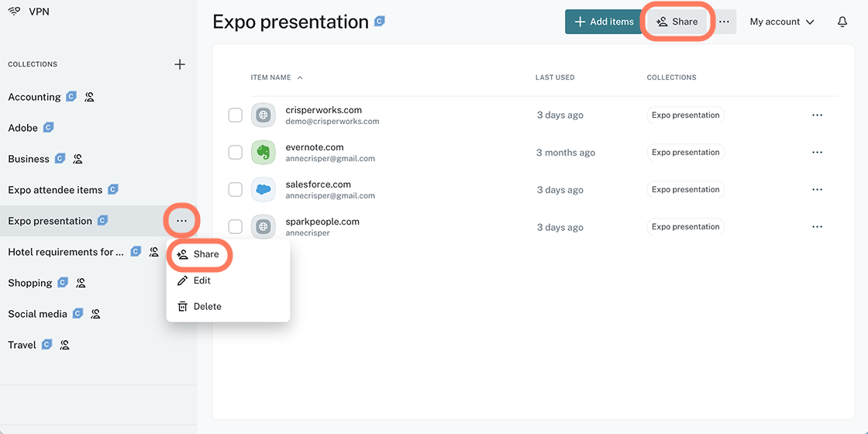The height and width of the screenshot is (434, 868).
Task: Click the notifications bell icon
Action: tap(842, 22)
